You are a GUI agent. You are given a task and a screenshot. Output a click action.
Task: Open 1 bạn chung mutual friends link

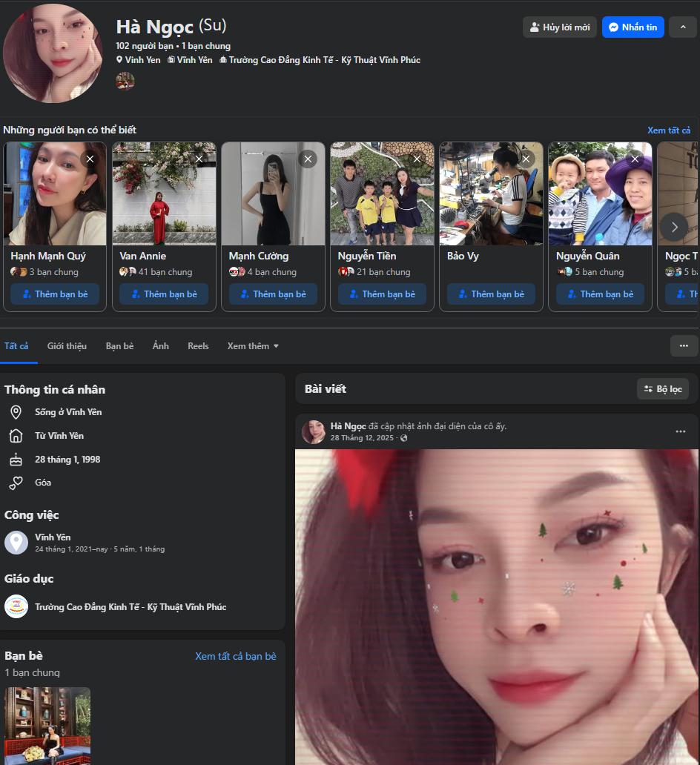(206, 46)
